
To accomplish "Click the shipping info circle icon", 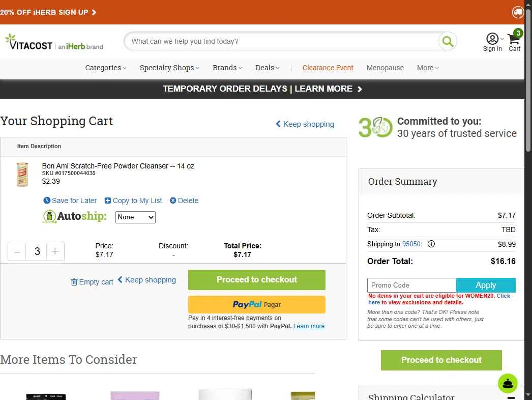I will click(x=431, y=244).
